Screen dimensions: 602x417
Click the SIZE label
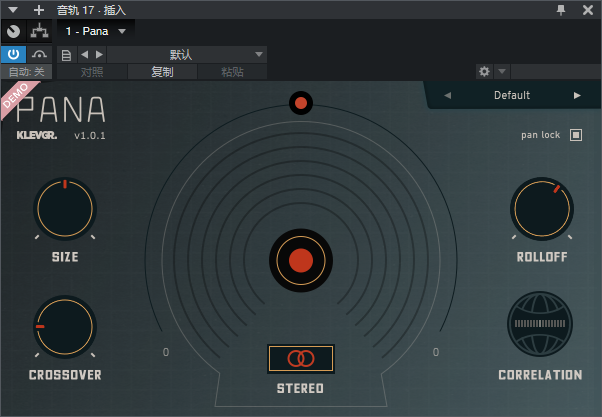(65, 257)
